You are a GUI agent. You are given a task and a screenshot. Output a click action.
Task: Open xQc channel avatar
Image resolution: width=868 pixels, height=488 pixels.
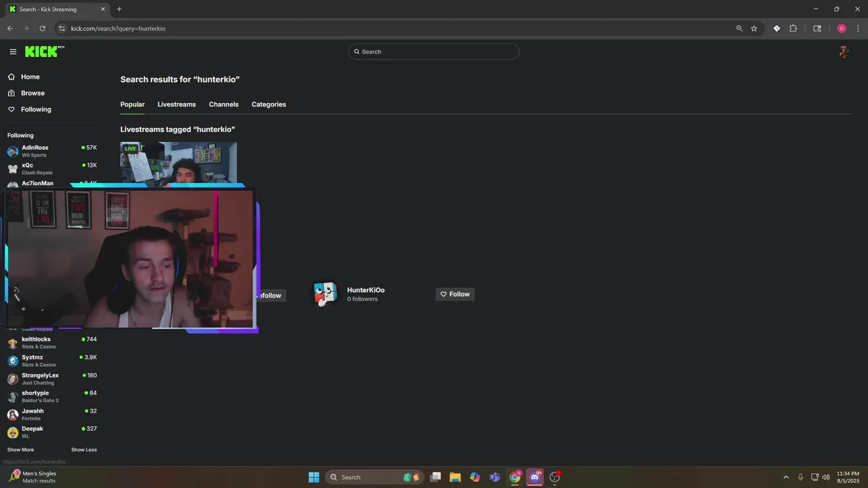coord(13,169)
